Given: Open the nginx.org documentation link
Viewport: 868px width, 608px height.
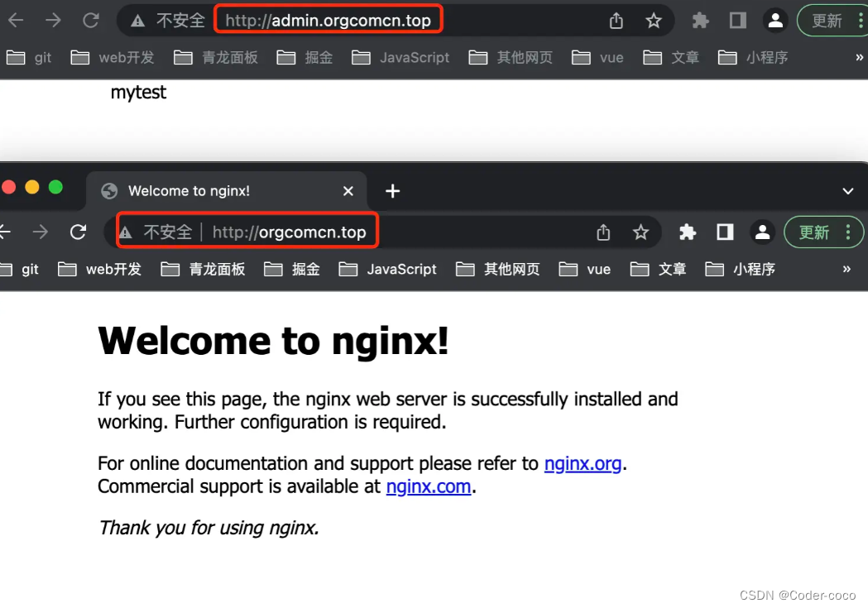Looking at the screenshot, I should tap(583, 464).
